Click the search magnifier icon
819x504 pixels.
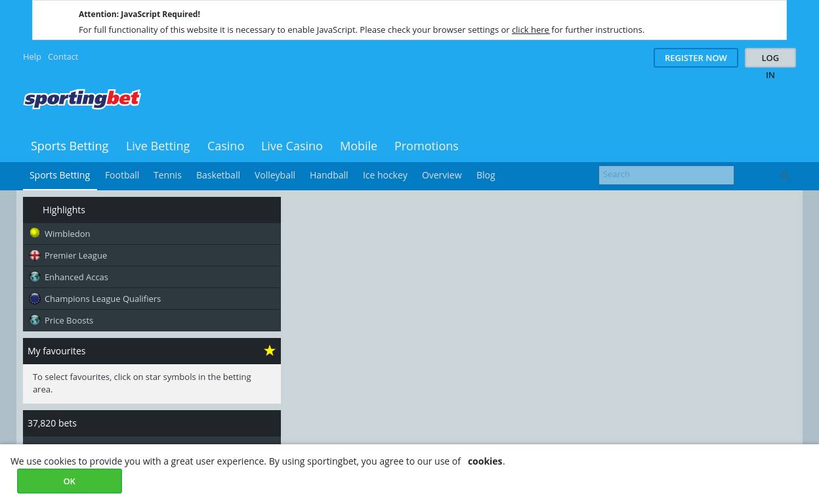(x=784, y=175)
